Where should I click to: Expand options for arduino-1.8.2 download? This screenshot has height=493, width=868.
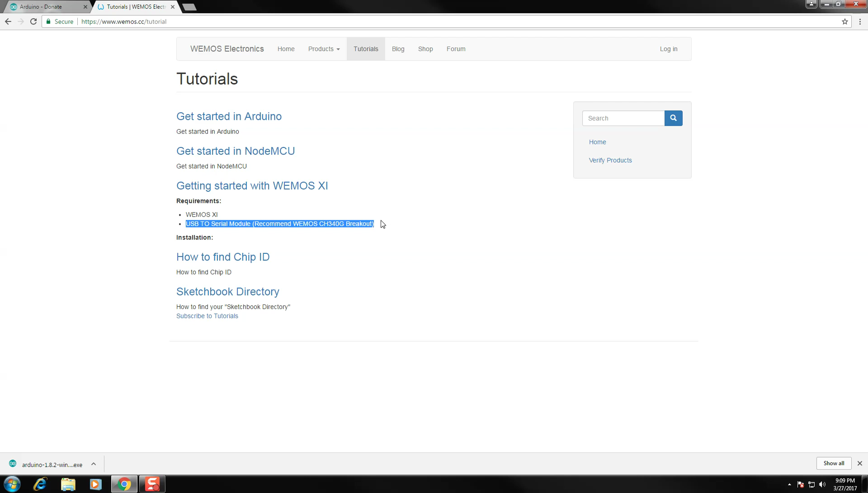tap(94, 464)
